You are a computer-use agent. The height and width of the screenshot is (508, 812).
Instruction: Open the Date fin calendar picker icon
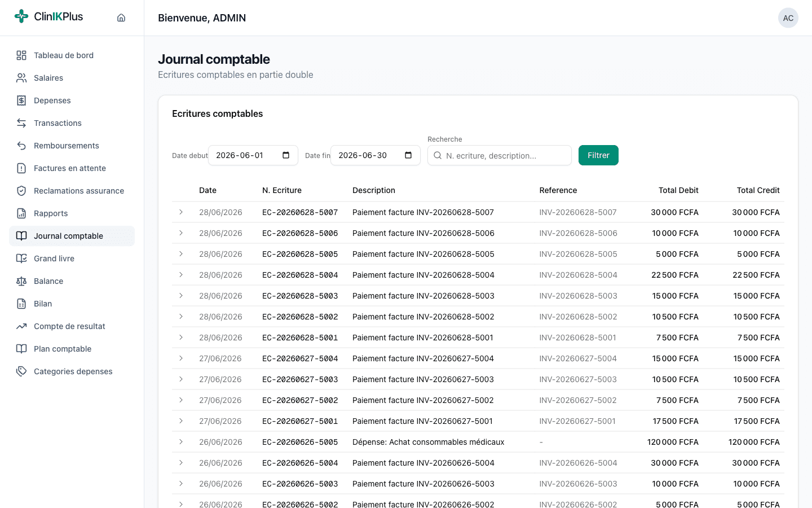pos(408,155)
